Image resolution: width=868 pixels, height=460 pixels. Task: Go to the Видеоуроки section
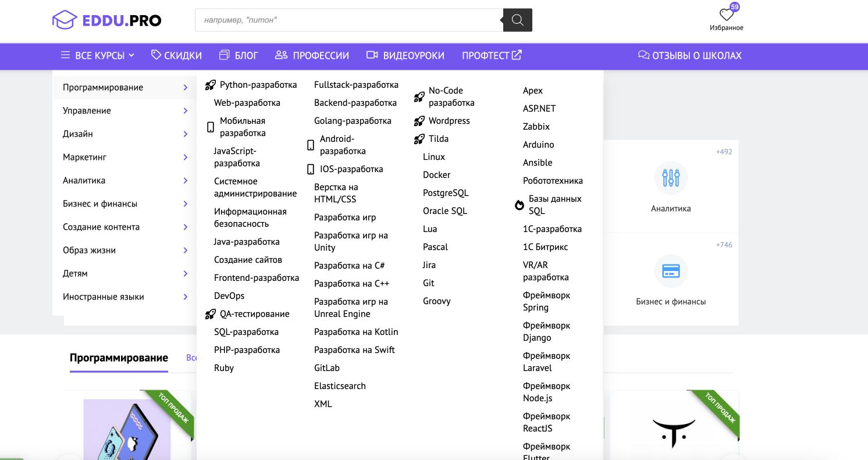405,56
